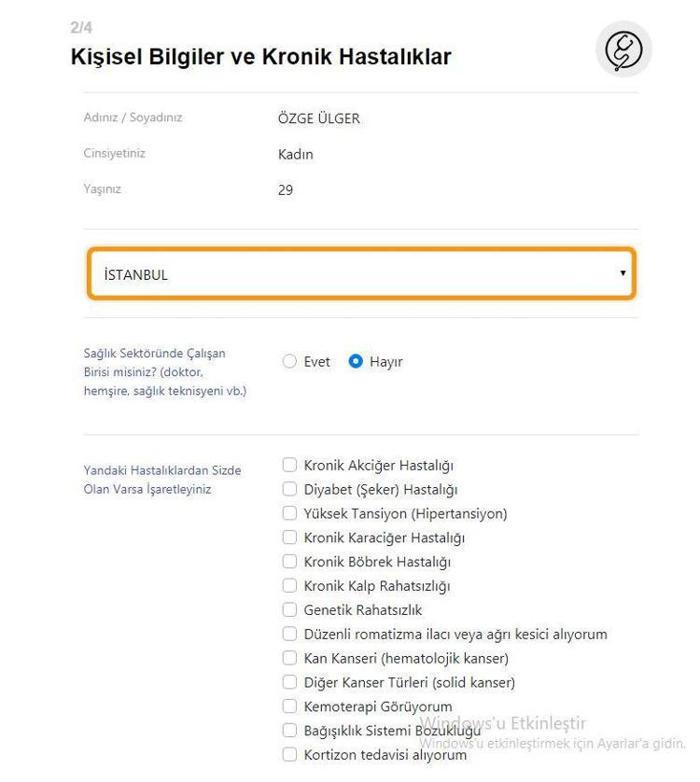
Task: Check Diyabet (Şeker) Hastalığı checkbox
Action: coord(289,489)
